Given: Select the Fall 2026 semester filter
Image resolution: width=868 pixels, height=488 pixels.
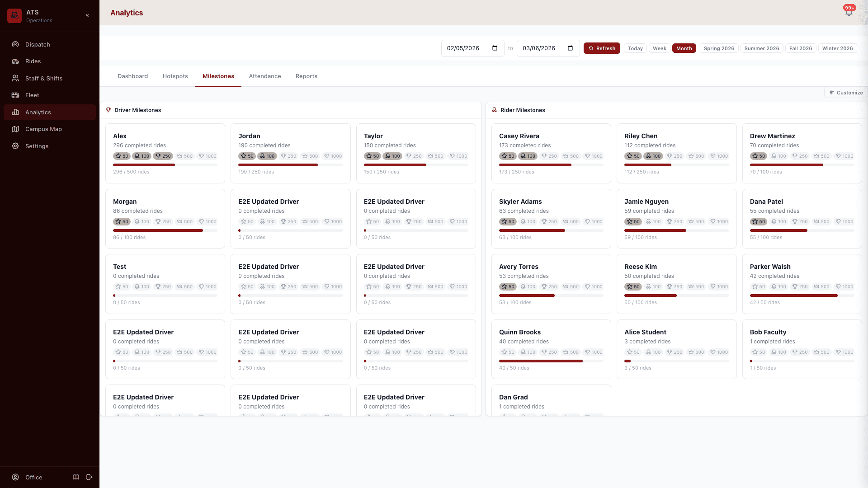Looking at the screenshot, I should point(800,48).
